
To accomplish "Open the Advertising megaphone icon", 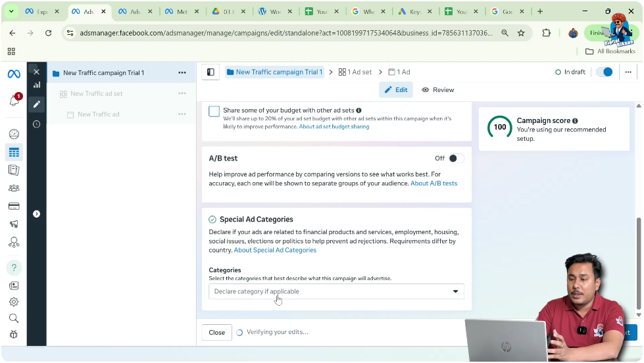I will [x=14, y=224].
